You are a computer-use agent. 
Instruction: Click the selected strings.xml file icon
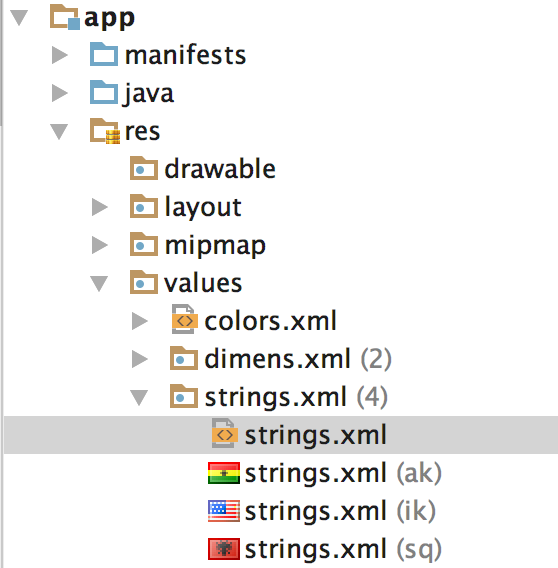pyautogui.click(x=225, y=433)
